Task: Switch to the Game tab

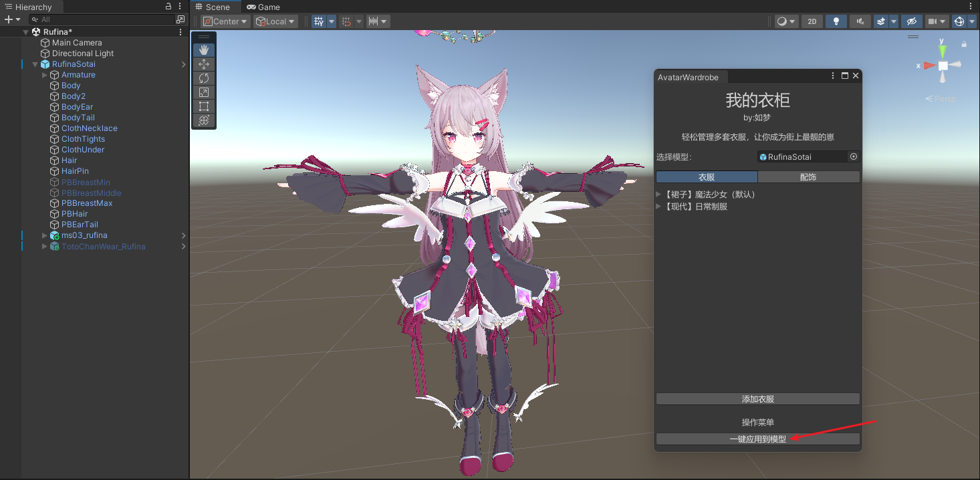Action: pos(263,7)
